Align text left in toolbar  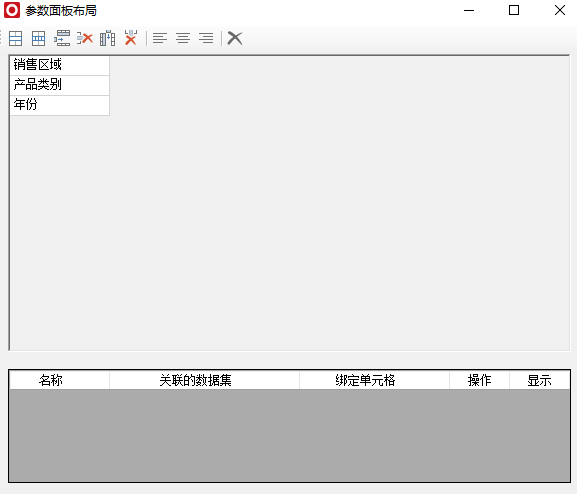coord(160,38)
